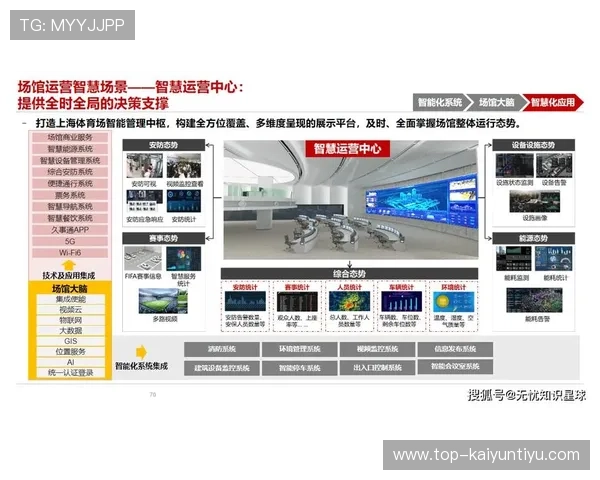Screen dimensions: 600x480
Task: Click the 建筑设备监控系统 gray box
Action: [222, 368]
